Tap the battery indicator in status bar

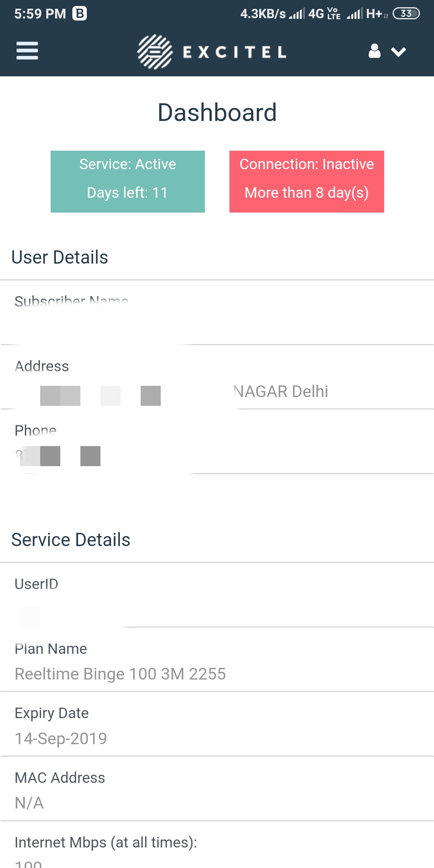pos(406,14)
